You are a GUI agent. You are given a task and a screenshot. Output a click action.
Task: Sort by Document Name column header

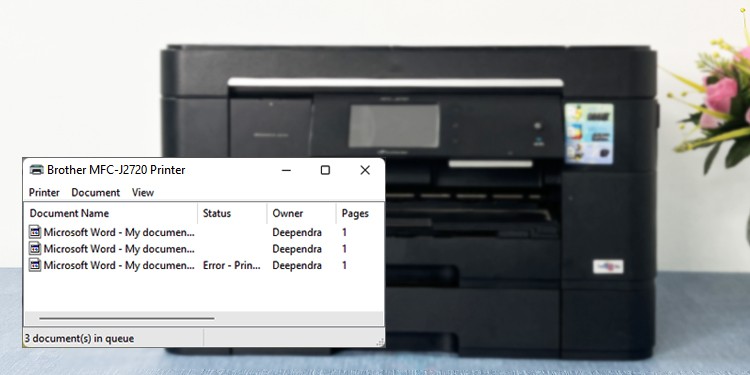pyautogui.click(x=110, y=213)
